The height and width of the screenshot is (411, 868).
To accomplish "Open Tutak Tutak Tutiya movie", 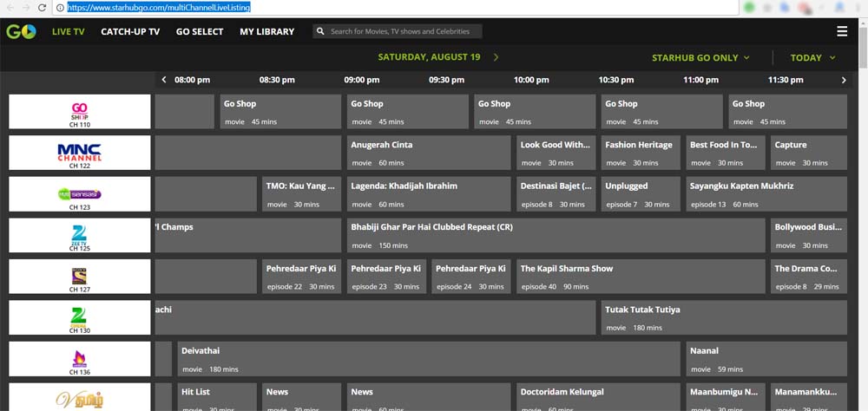I will 724,317.
